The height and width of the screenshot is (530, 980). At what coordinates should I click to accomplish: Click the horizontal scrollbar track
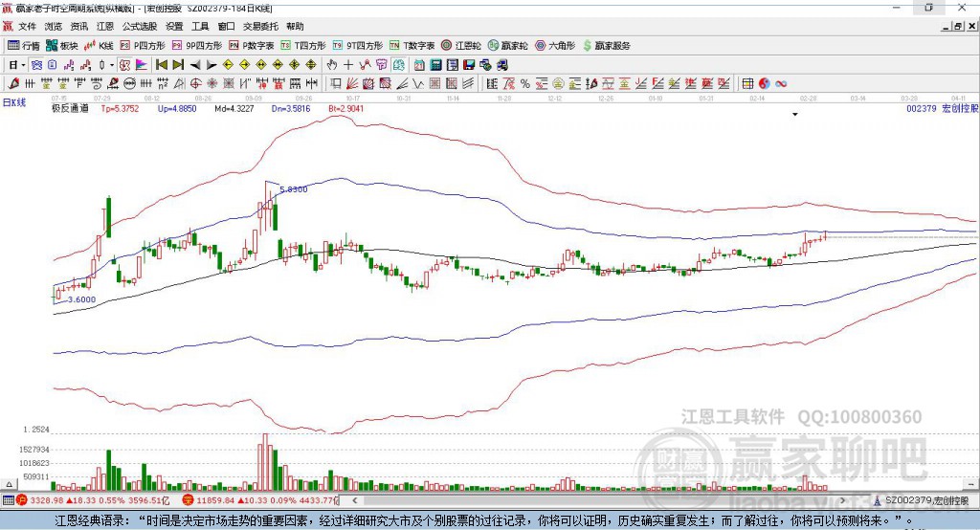(x=597, y=500)
